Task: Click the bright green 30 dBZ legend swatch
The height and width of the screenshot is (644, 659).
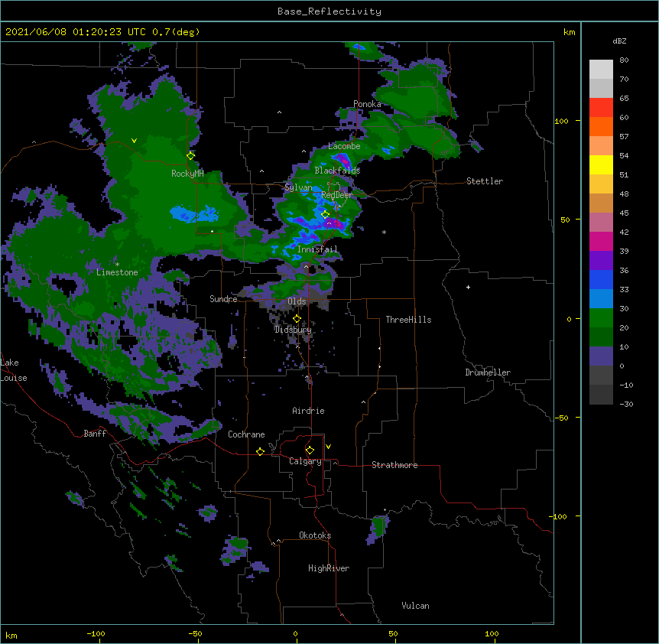Action: click(601, 318)
